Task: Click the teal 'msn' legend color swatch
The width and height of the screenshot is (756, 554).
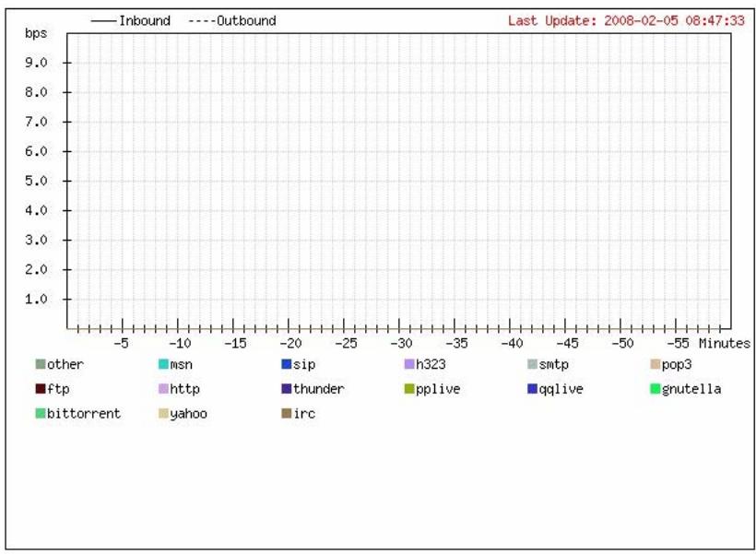Action: pos(163,364)
